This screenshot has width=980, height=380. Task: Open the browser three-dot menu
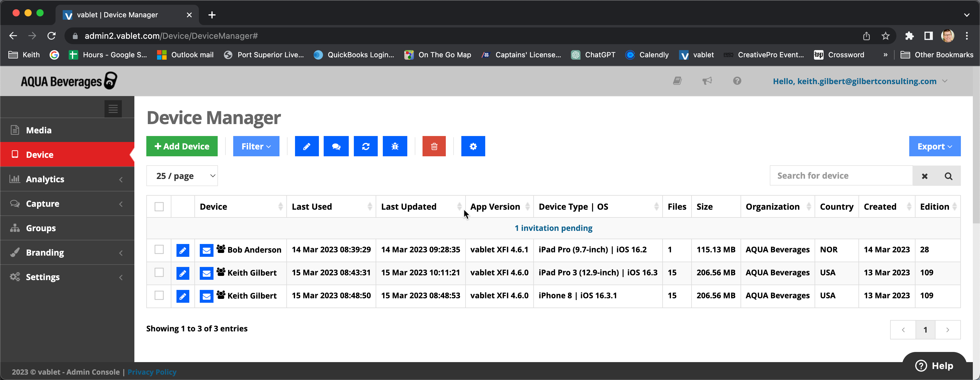tap(967, 36)
